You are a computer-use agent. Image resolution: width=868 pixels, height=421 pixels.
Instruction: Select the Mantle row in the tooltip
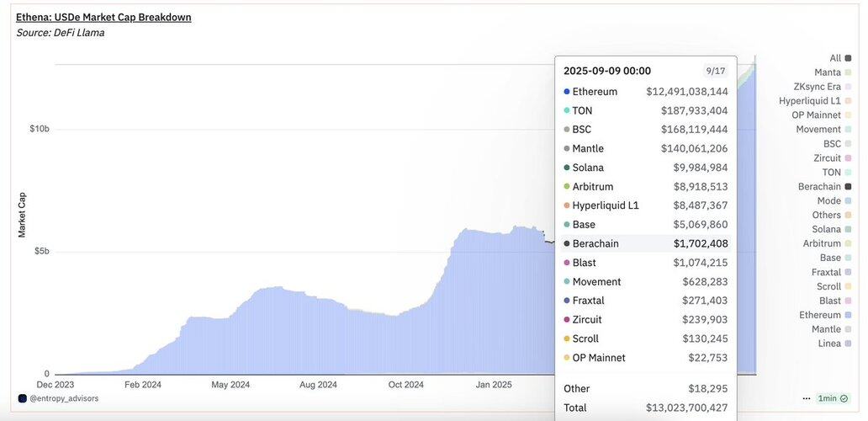coord(645,148)
